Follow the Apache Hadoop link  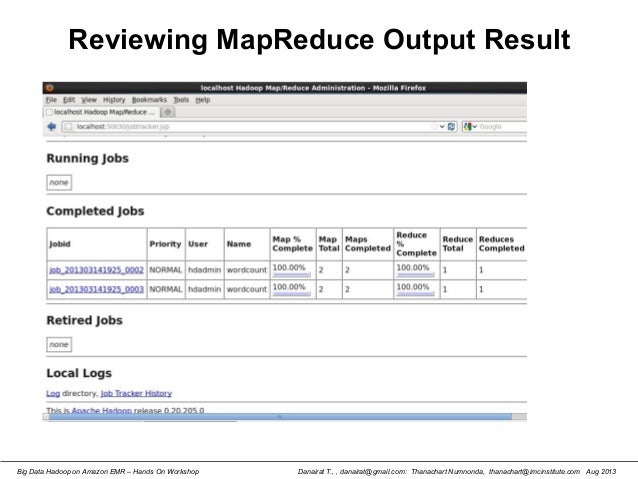point(102,410)
